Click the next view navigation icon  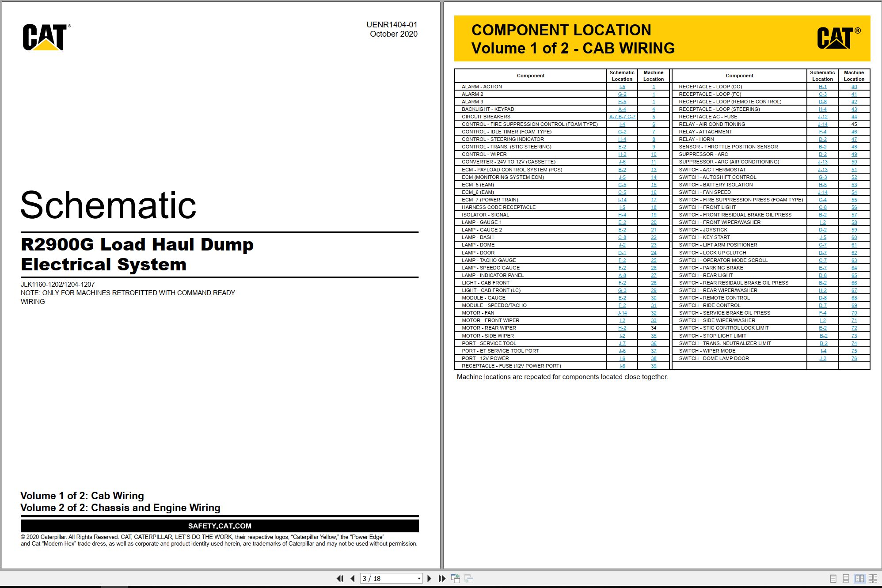[x=469, y=578]
